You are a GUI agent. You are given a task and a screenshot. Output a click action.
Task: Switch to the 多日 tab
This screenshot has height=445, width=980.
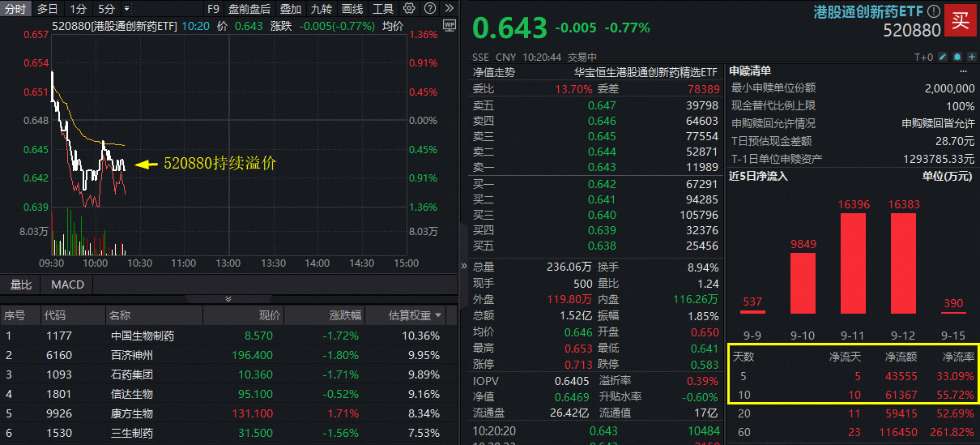tap(48, 9)
